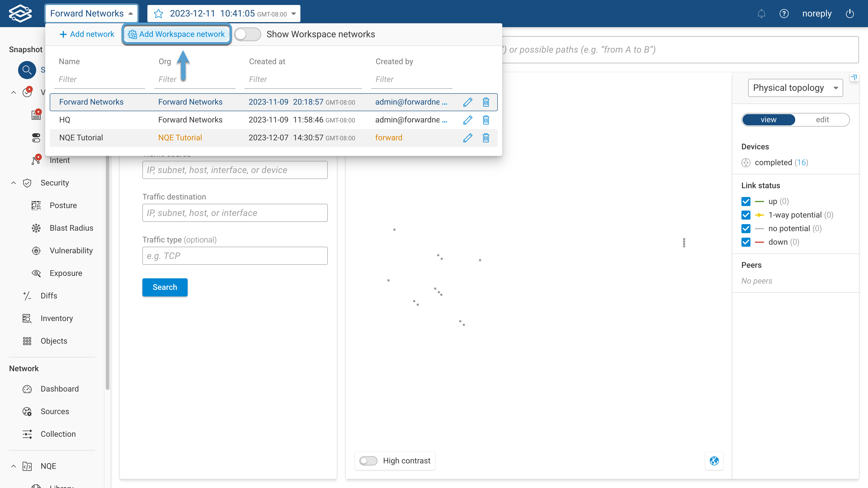
Task: Star the current snapshot as favorite
Action: coord(158,14)
